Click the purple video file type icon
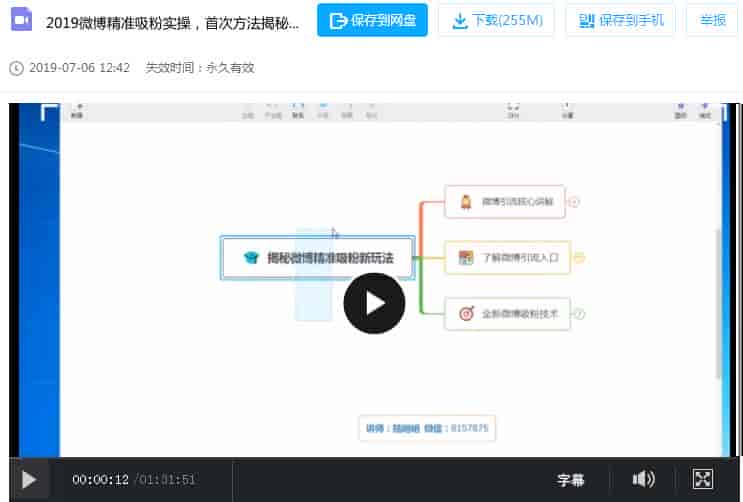The height and width of the screenshot is (502, 743). click(x=21, y=20)
